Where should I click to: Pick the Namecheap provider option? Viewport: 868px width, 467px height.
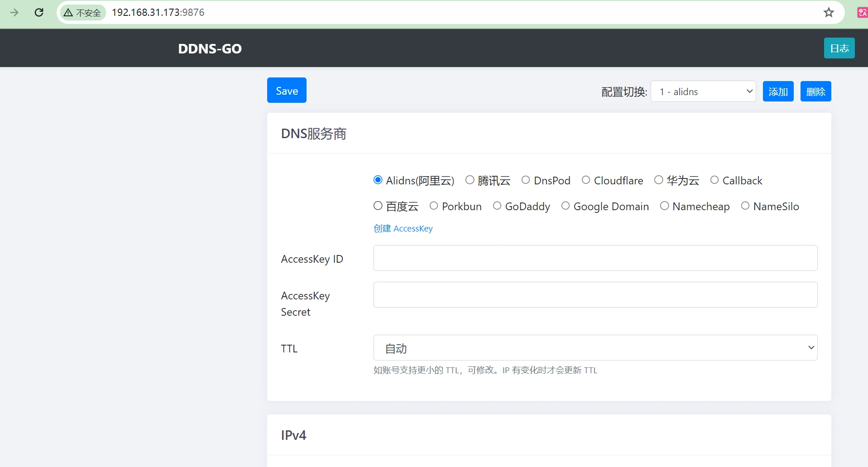[x=664, y=206]
